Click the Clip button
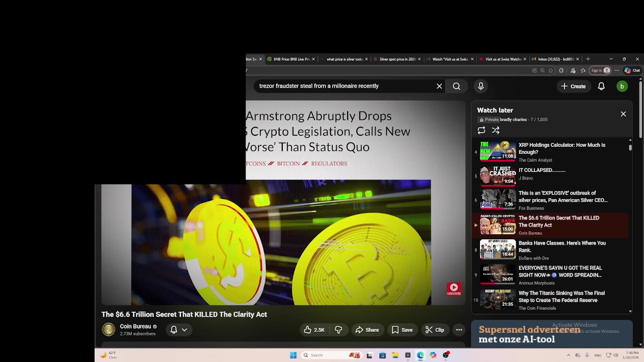This screenshot has height=362, width=644. (x=435, y=330)
